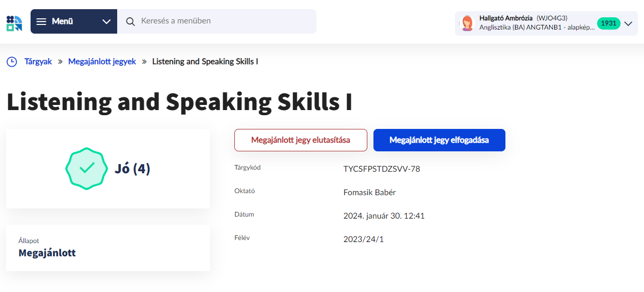Click the student avatar picture
The width and height of the screenshot is (644, 292).
[467, 23]
